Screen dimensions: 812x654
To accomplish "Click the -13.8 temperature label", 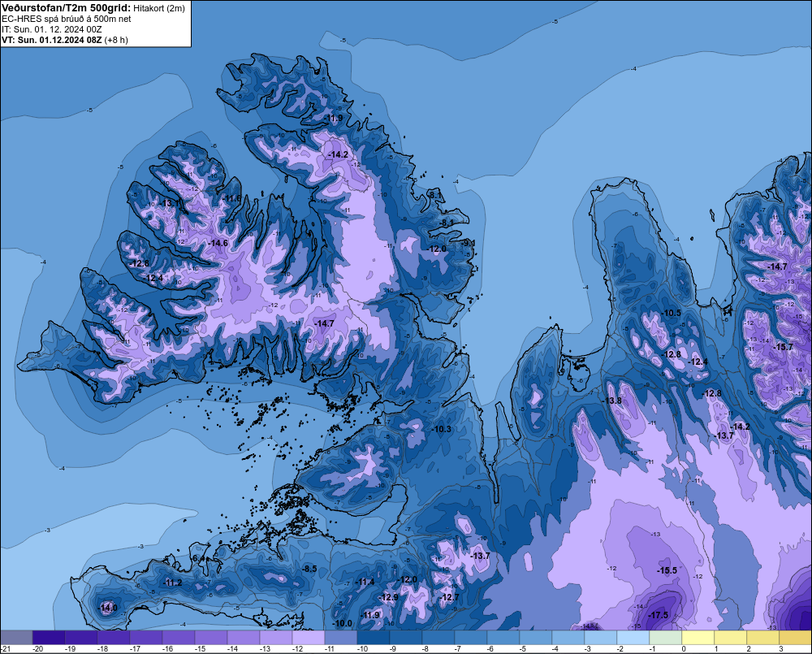I will (611, 401).
